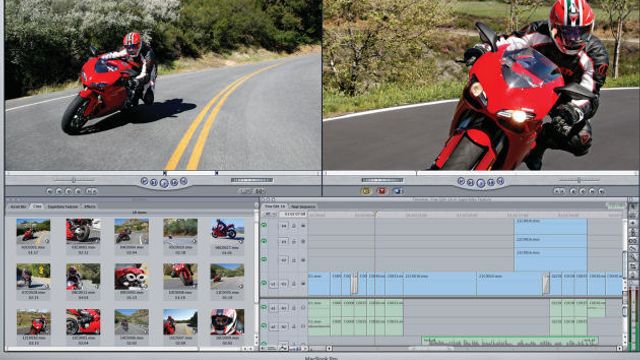
Task: Click the timeline current timecode field
Action: point(294,214)
